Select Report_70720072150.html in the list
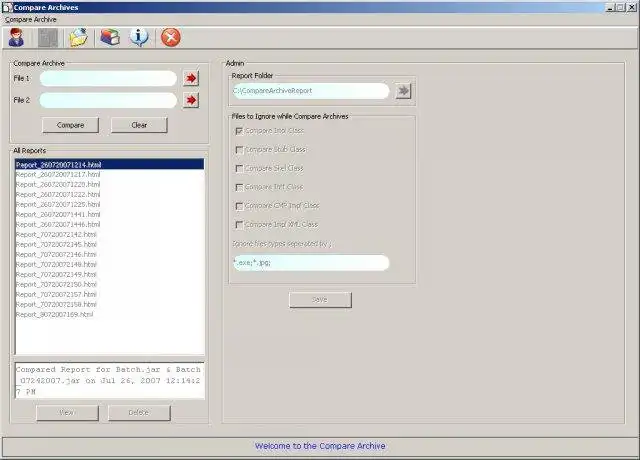 click(109, 284)
